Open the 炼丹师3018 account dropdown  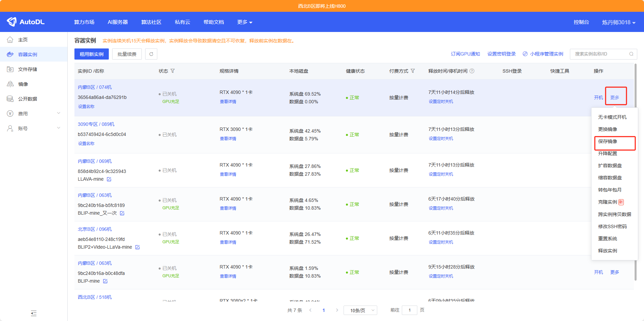coord(619,22)
